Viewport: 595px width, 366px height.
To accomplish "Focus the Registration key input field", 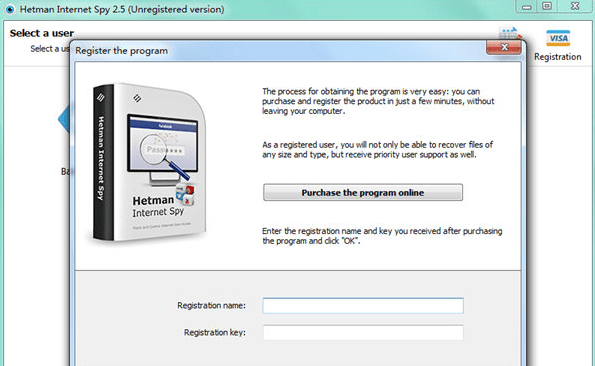I will [363, 333].
